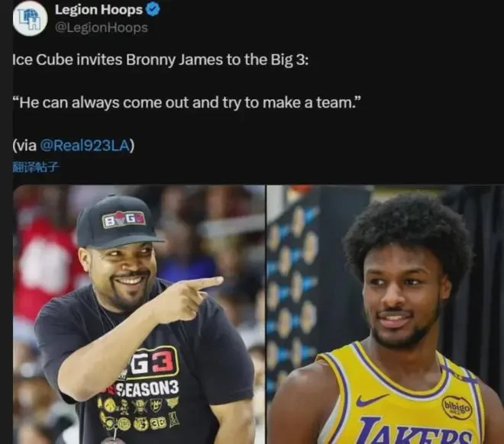Open left photo of man in cap

point(139,314)
